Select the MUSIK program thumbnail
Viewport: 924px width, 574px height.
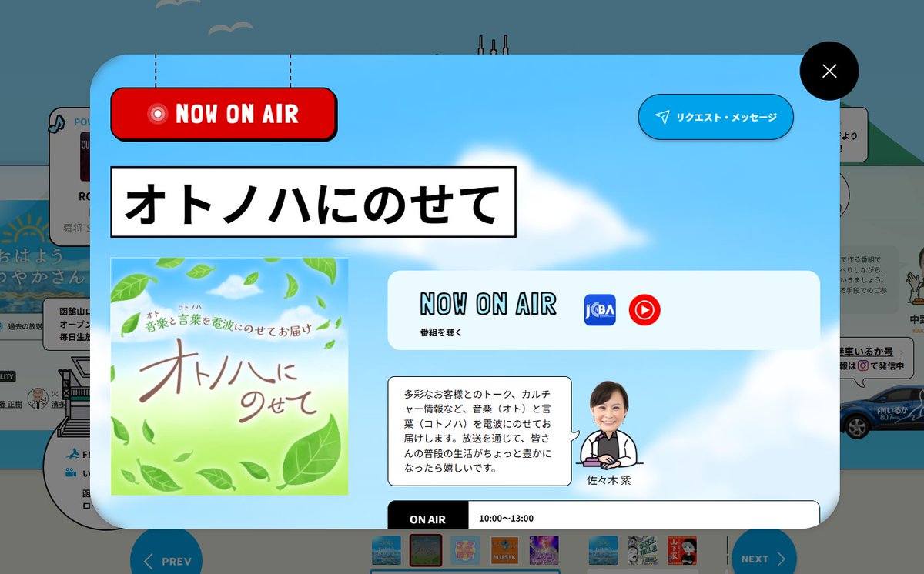504,550
